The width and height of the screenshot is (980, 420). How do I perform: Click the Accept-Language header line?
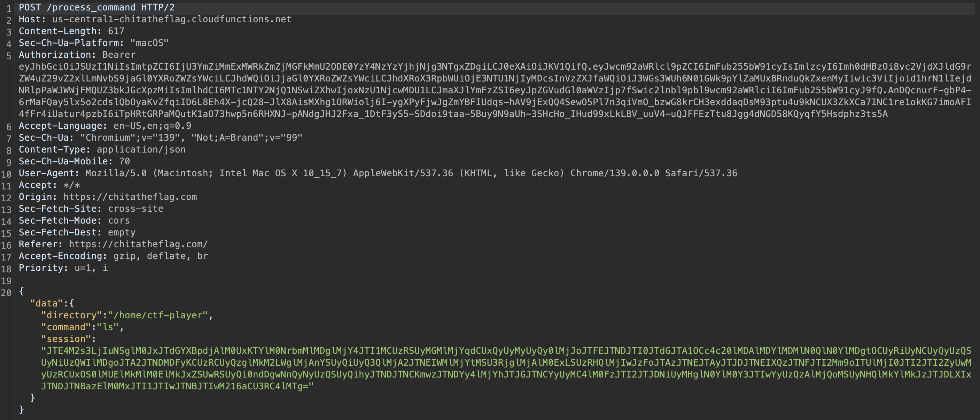(x=105, y=125)
